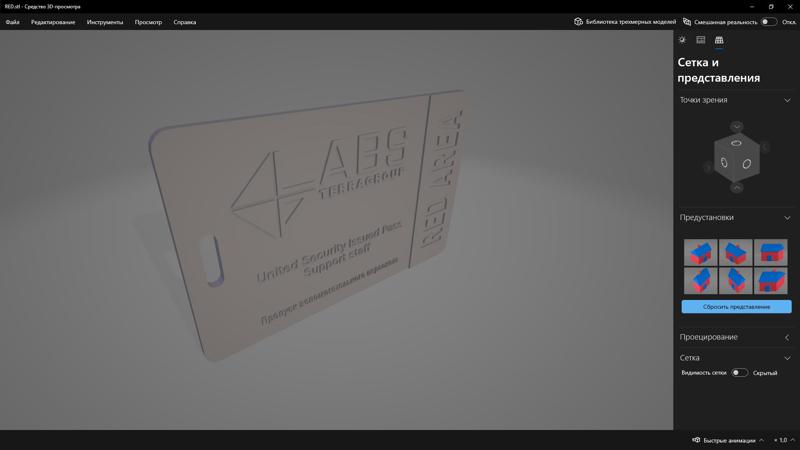This screenshot has height=450, width=800.
Task: Collapse the Точки зрения section
Action: point(787,100)
